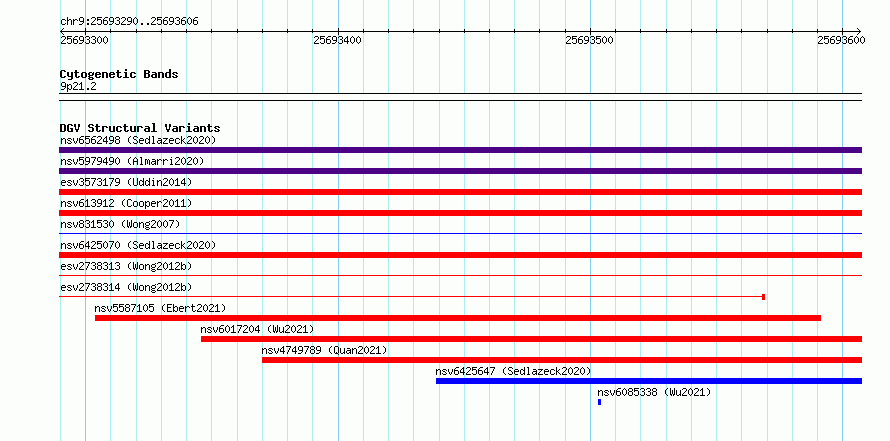The width and height of the screenshot is (890, 441).
Task: Click the esv2738313 (Wong2012b) label
Action: coord(126,266)
